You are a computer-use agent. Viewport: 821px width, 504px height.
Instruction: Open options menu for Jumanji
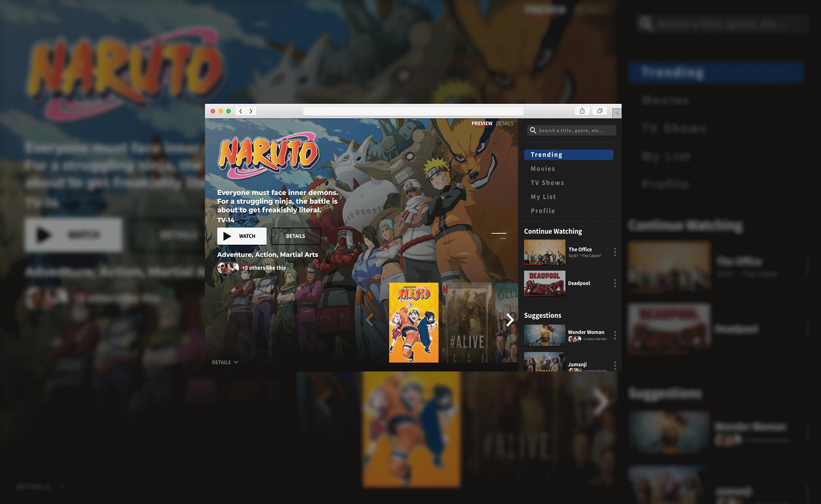[x=615, y=365]
